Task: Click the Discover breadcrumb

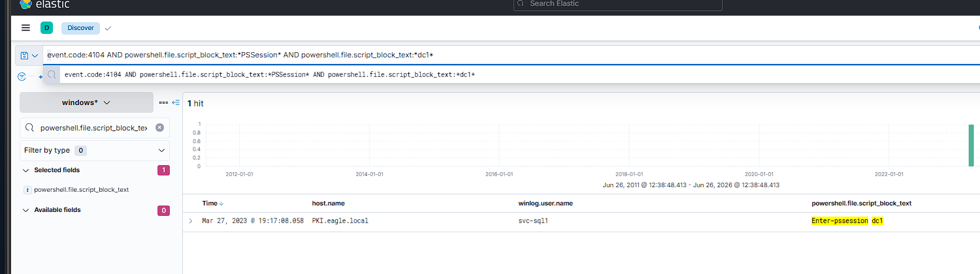Action: (x=81, y=28)
